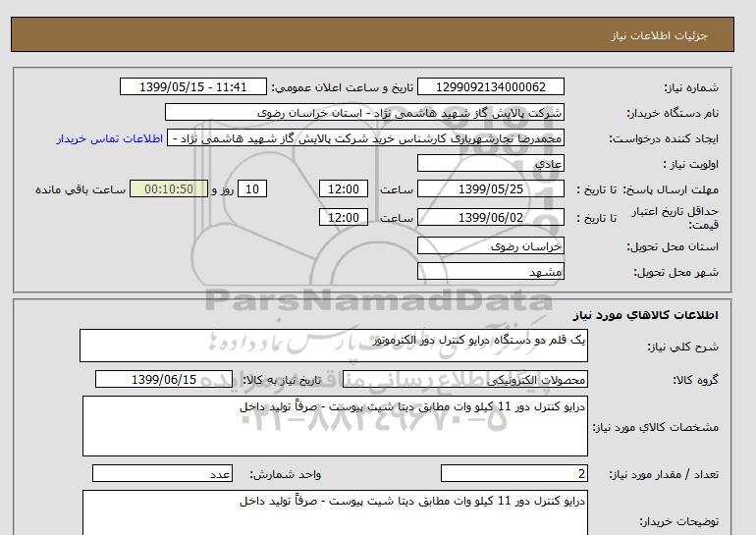Select the public announcement date field 1399/05/15 - 11:41
This screenshot has height=535, width=756.
point(192,86)
